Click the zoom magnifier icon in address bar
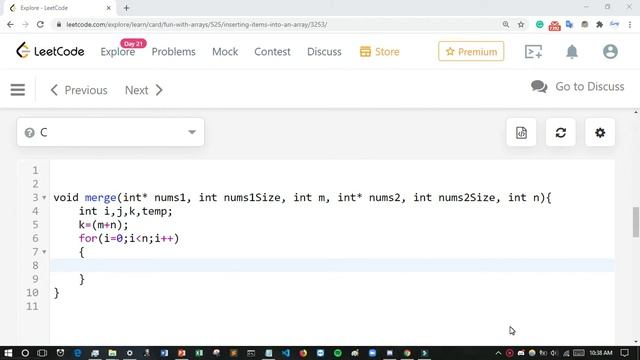This screenshot has height=360, width=640. [506, 24]
